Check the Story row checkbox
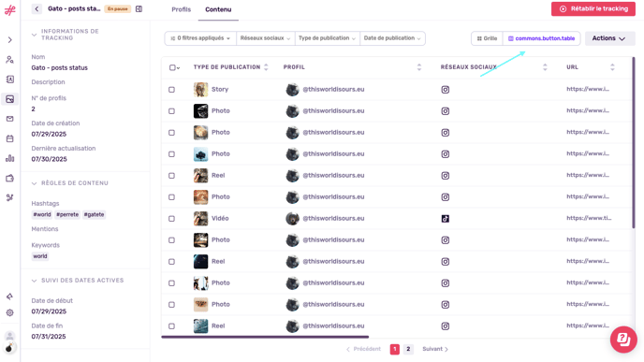The width and height of the screenshot is (644, 362). pos(171,90)
